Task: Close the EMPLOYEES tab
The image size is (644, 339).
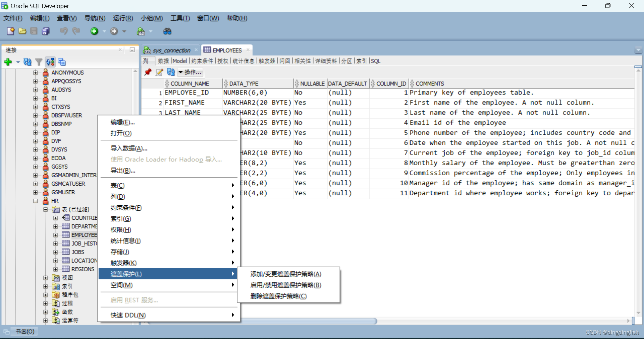Action: (x=248, y=50)
